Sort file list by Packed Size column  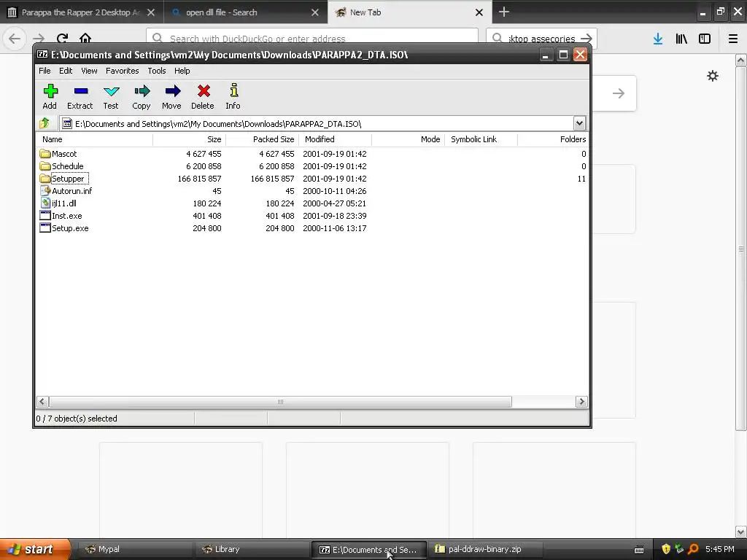262,139
